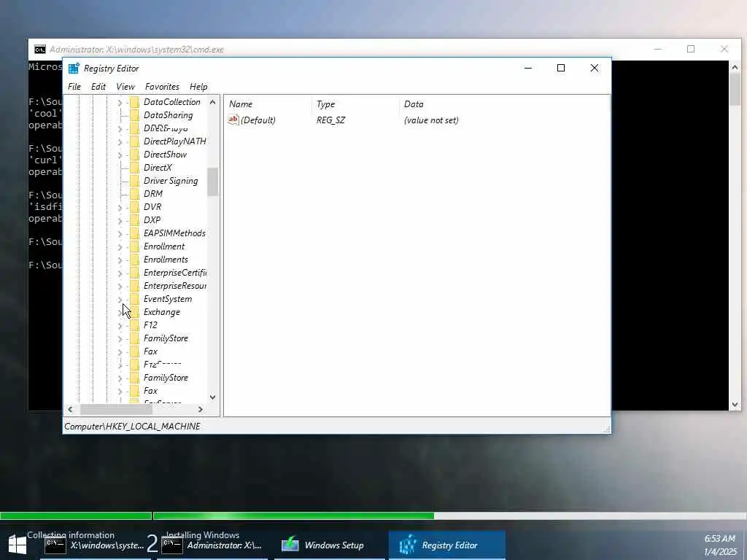
Task: Click the tree pane vertical scrollbar thumb
Action: [212, 182]
